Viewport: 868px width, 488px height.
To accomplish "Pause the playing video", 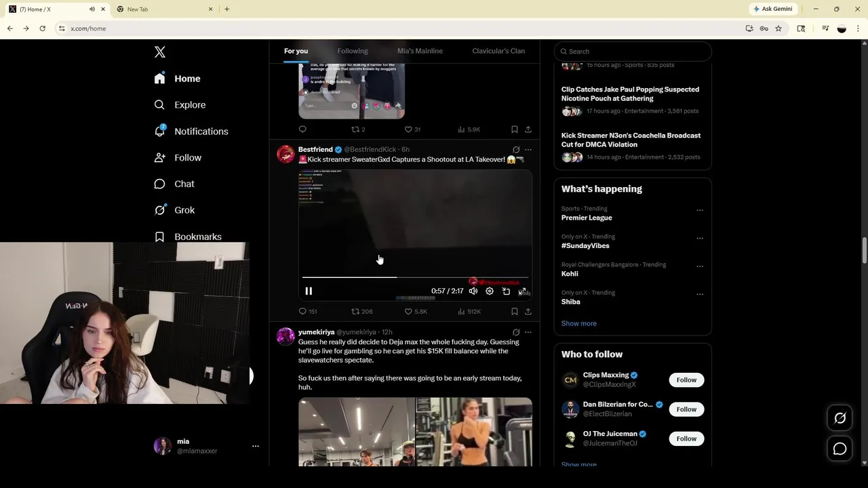I will (x=309, y=291).
